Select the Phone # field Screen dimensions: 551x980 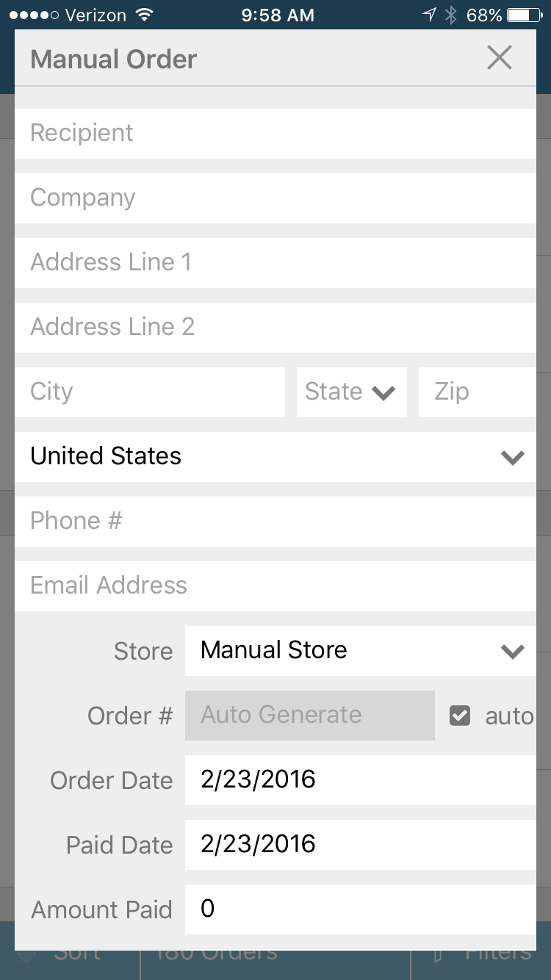(275, 522)
